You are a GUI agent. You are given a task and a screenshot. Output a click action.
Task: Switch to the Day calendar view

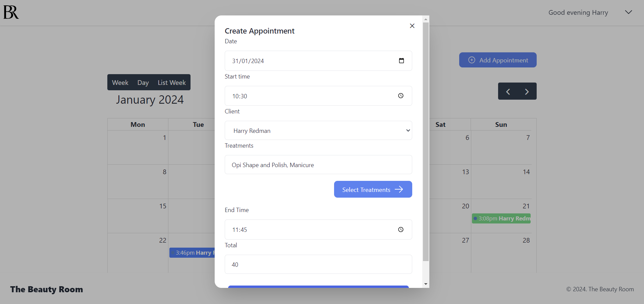[143, 82]
